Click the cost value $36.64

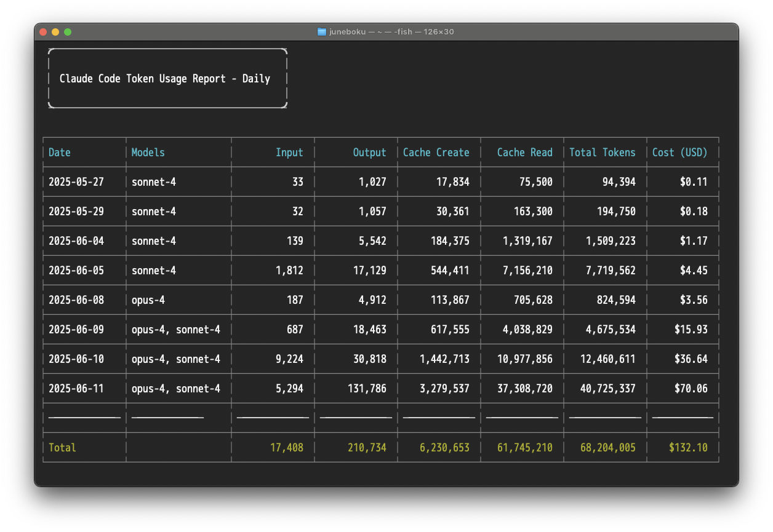(x=691, y=359)
